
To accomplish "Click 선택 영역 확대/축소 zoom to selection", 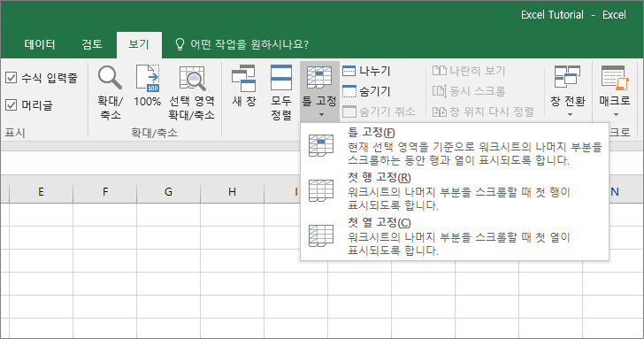I will click(x=192, y=78).
